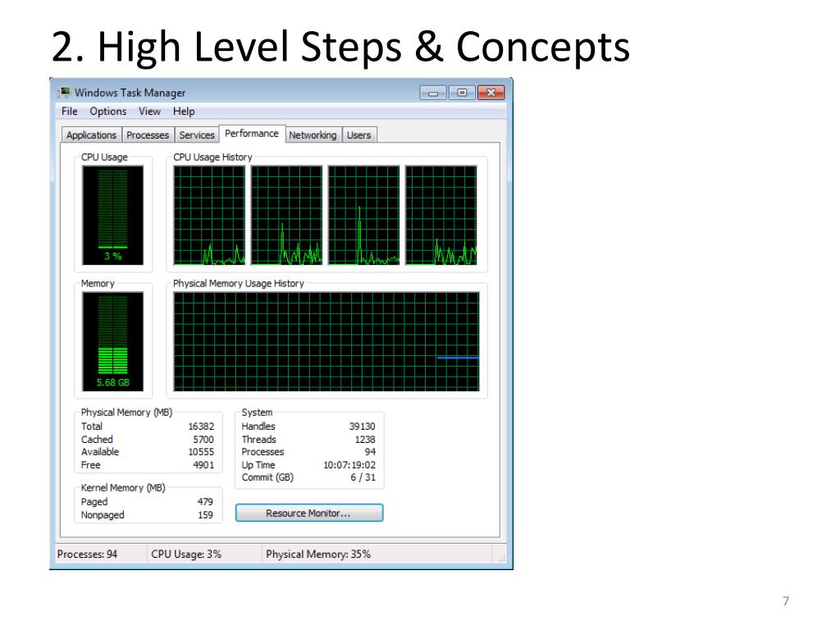Screen dimensions: 840x630
Task: Switch to the Networking tab
Action: 313,135
